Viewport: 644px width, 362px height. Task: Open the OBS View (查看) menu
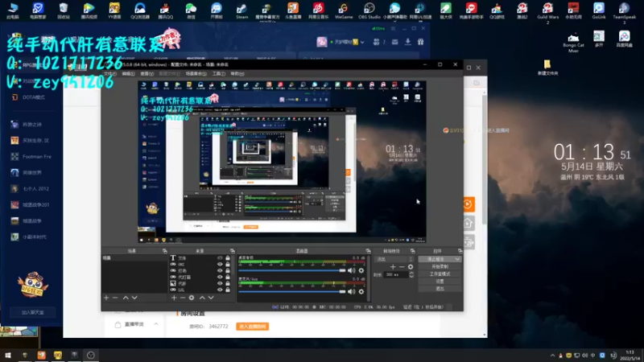(147, 74)
